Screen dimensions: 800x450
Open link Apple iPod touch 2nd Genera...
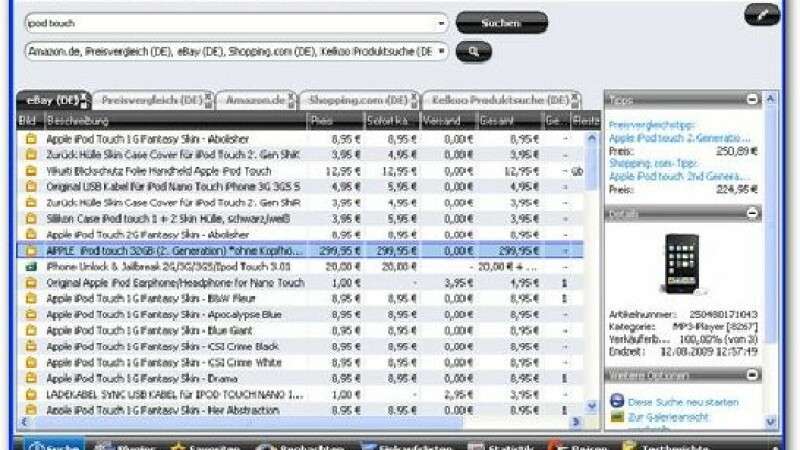(680, 177)
